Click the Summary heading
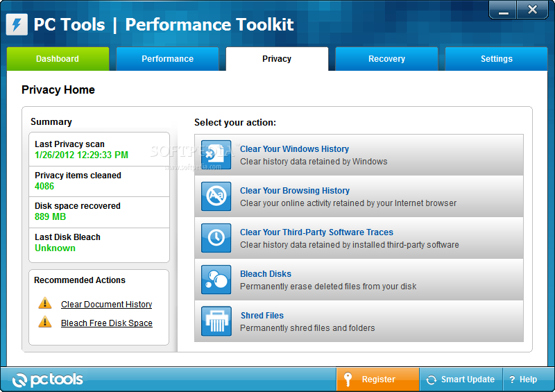The width and height of the screenshot is (555, 392). [x=51, y=122]
